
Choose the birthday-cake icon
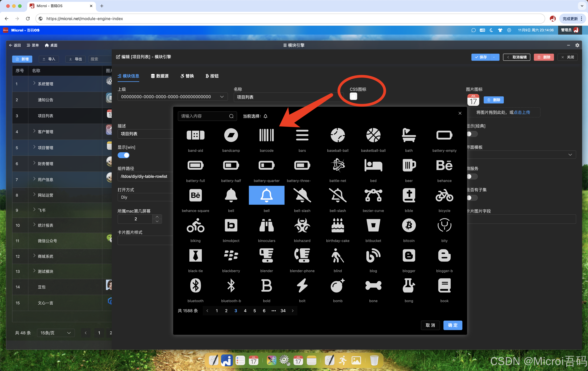click(x=338, y=225)
